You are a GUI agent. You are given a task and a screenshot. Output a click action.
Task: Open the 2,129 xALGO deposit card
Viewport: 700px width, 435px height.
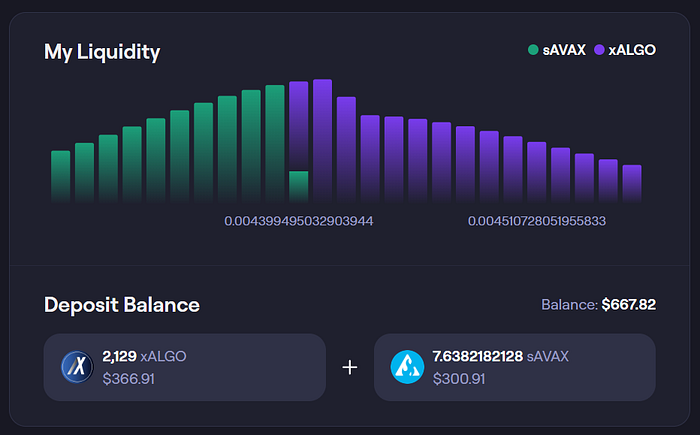(x=185, y=367)
